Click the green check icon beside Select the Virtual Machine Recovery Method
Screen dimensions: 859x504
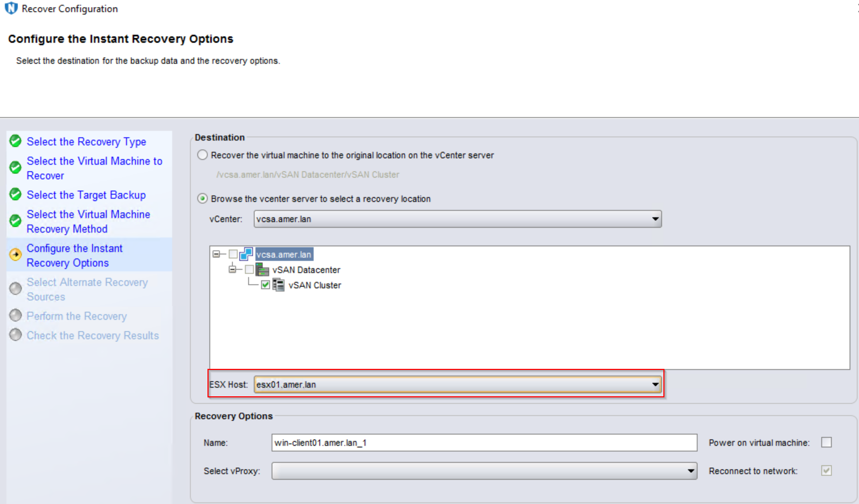tap(16, 220)
